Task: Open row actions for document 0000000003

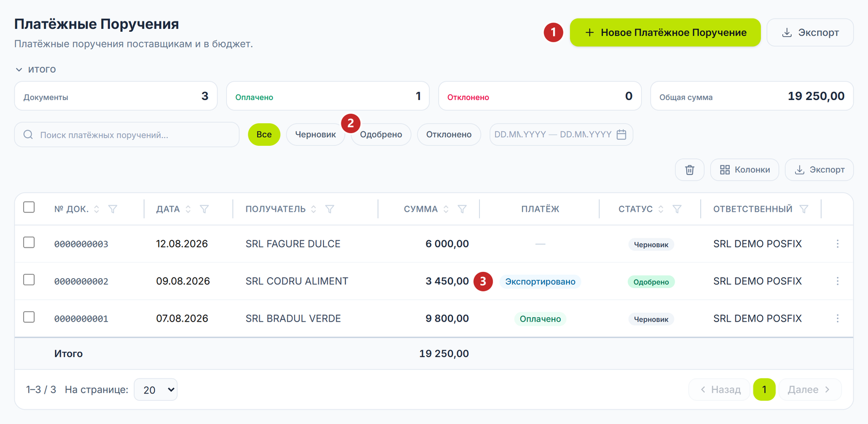Action: coord(837,244)
